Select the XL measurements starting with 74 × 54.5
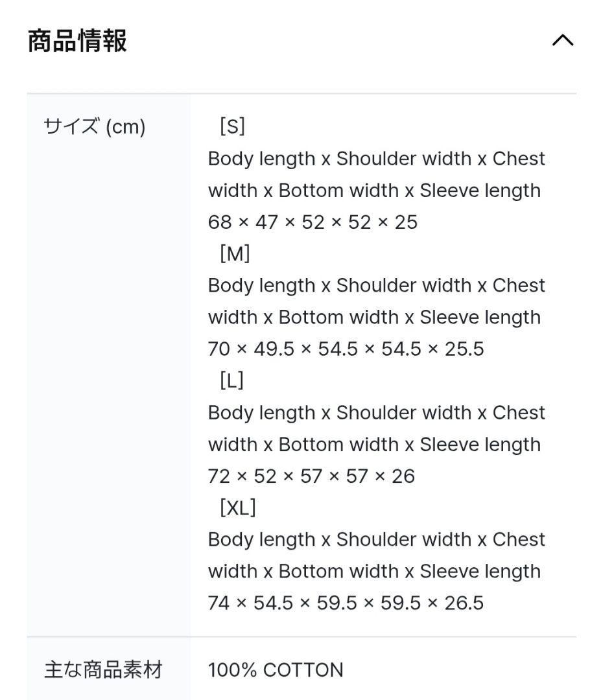Viewport: 603px width, 700px height. point(346,603)
